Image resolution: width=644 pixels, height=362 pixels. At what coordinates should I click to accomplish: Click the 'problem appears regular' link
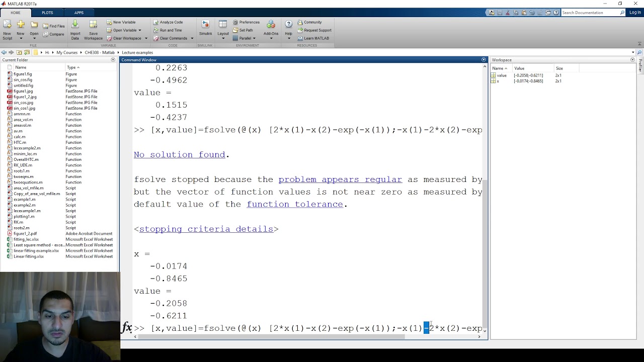pyautogui.click(x=340, y=179)
